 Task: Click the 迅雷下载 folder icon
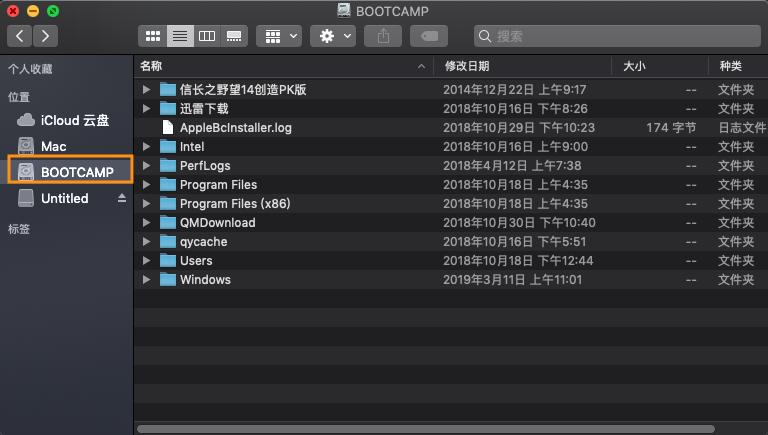(168, 108)
